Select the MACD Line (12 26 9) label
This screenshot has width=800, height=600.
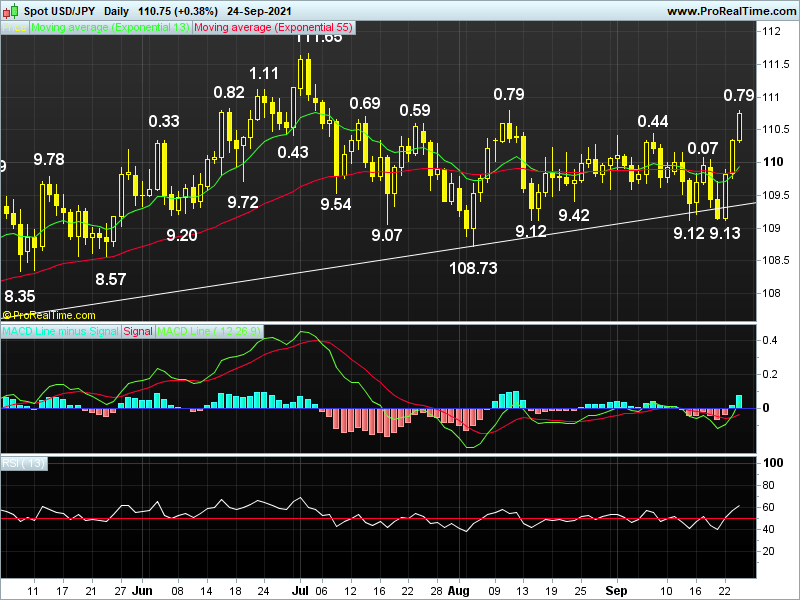point(210,331)
